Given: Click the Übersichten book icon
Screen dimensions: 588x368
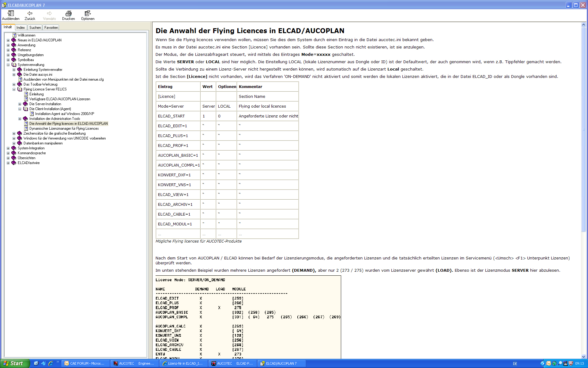Looking at the screenshot, I should pyautogui.click(x=14, y=158).
